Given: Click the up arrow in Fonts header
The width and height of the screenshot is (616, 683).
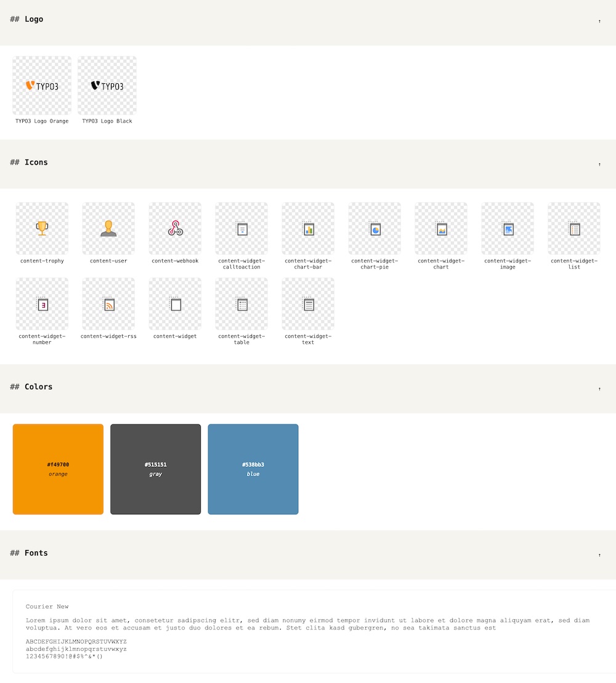Looking at the screenshot, I should point(599,556).
